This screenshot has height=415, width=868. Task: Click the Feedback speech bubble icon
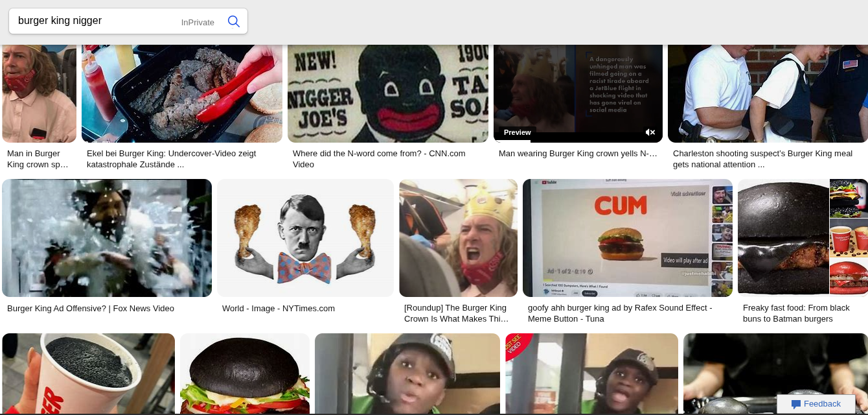click(796, 404)
